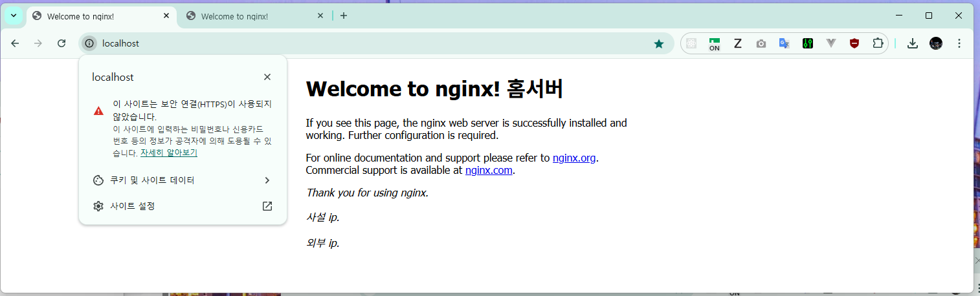Click the address bar showing localhost
The width and height of the screenshot is (980, 296).
(x=375, y=43)
